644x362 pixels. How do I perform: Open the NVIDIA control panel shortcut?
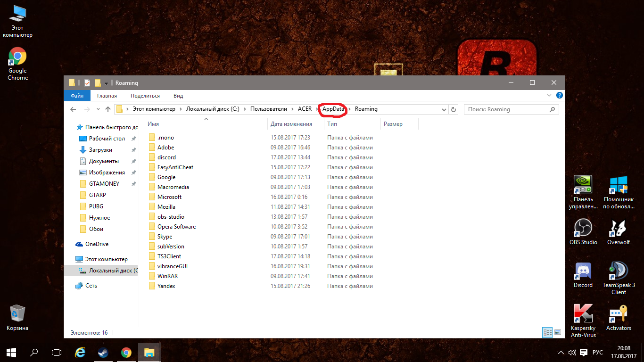583,192
